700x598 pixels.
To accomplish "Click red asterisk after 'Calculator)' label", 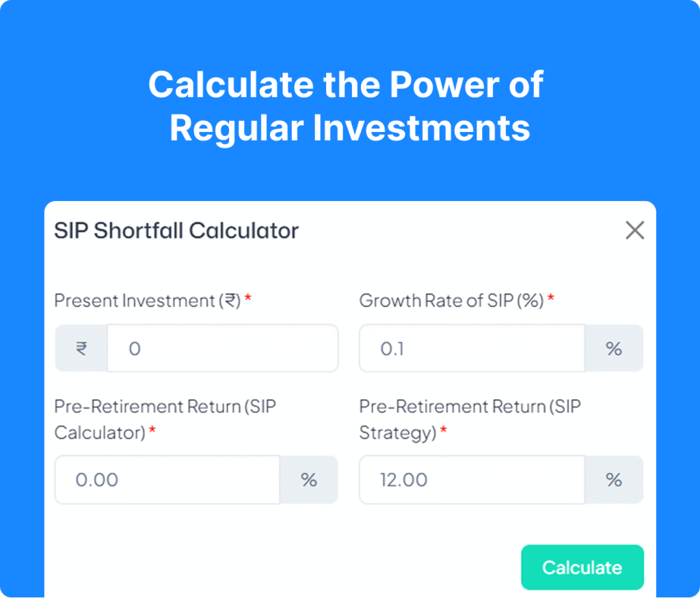I will point(152,431).
